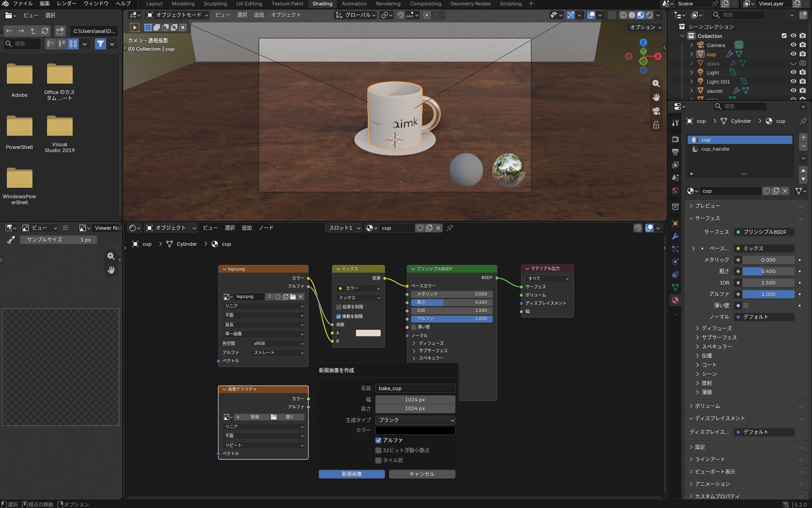The width and height of the screenshot is (812, 508).
Task: Switch to the UV Editing workspace tab
Action: click(x=249, y=4)
